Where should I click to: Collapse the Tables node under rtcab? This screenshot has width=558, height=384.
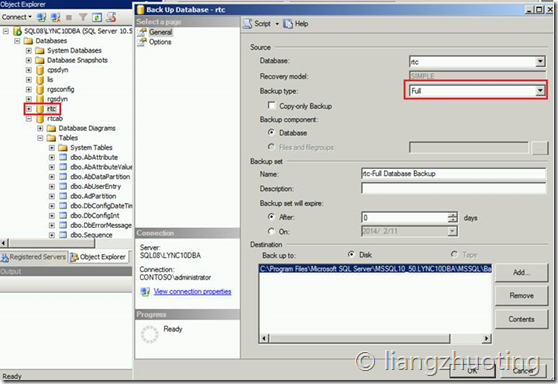[x=40, y=138]
